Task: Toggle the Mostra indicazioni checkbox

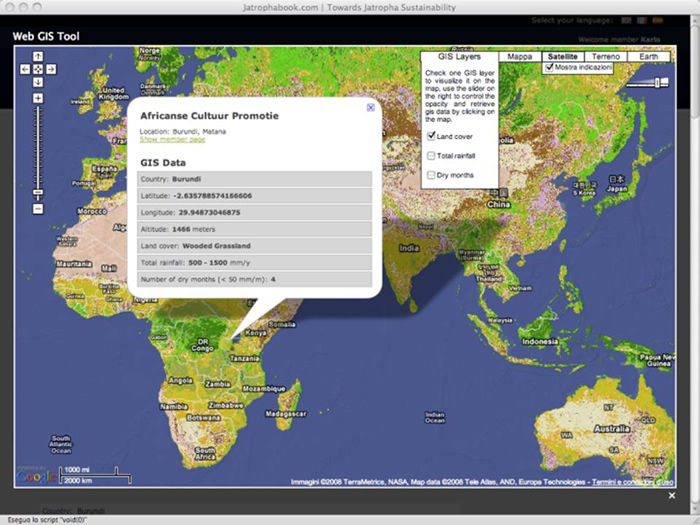Action: (x=549, y=67)
